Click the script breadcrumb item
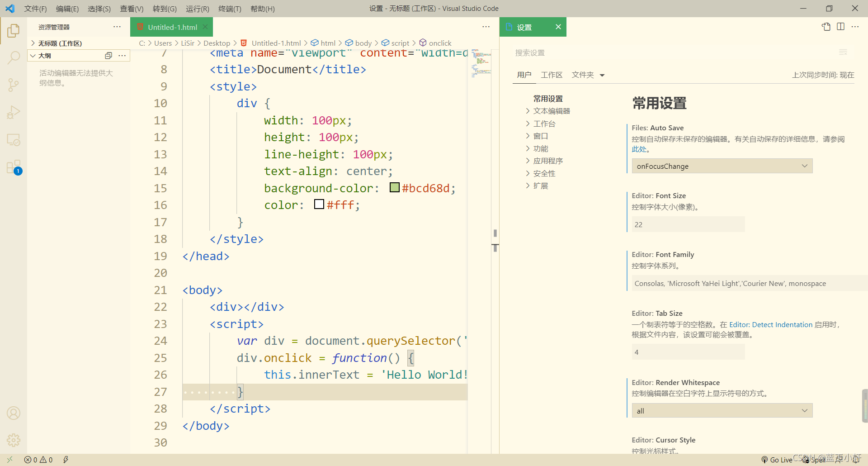Viewport: 868px width, 466px height. 395,43
